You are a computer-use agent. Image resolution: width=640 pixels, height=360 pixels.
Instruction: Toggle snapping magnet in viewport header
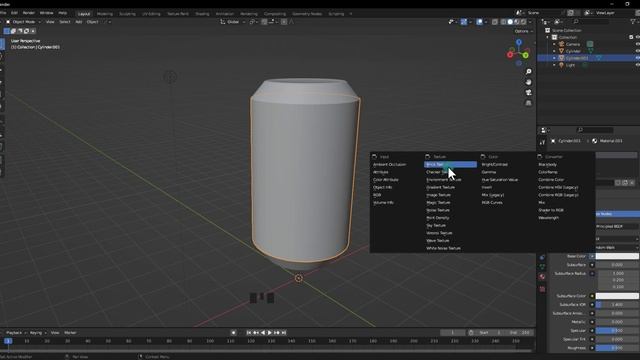tap(264, 22)
